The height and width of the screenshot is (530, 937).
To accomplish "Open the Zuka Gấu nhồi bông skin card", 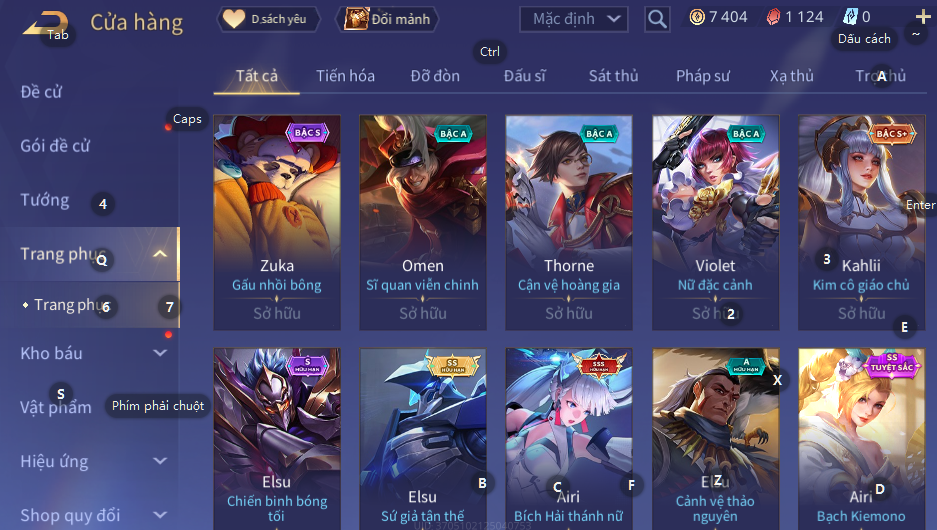I will [x=277, y=222].
